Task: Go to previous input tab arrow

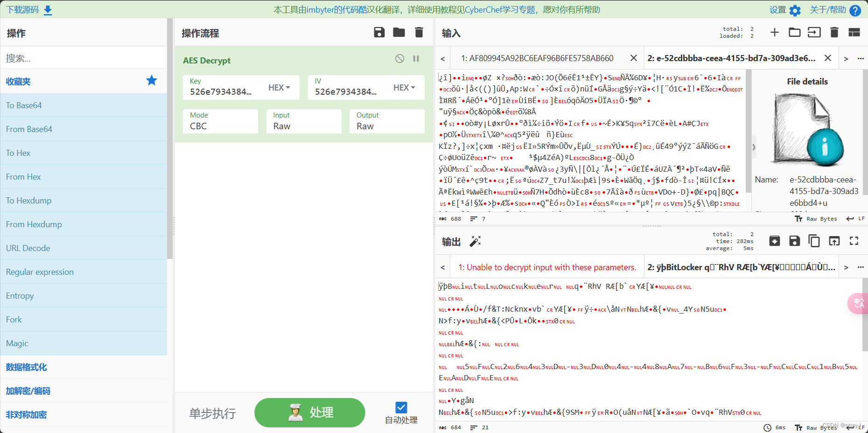Action: point(443,59)
